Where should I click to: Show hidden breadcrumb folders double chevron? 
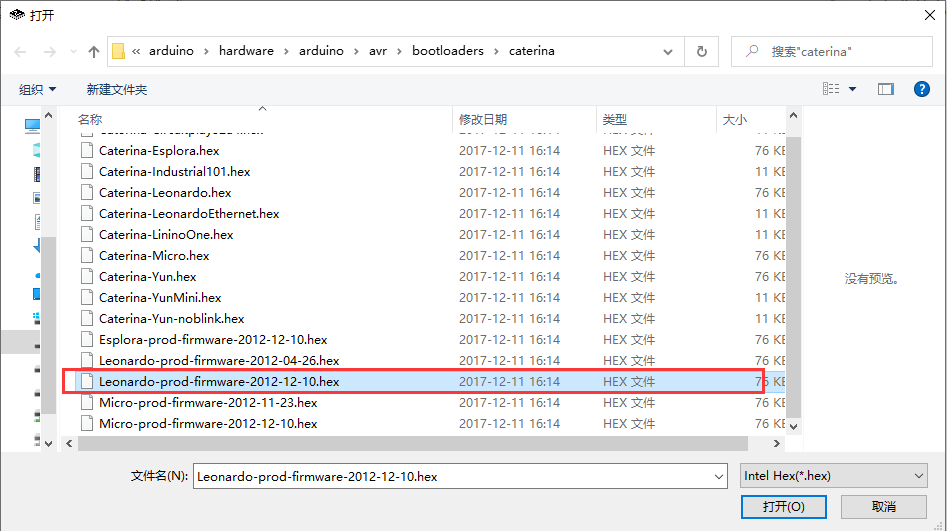point(136,51)
